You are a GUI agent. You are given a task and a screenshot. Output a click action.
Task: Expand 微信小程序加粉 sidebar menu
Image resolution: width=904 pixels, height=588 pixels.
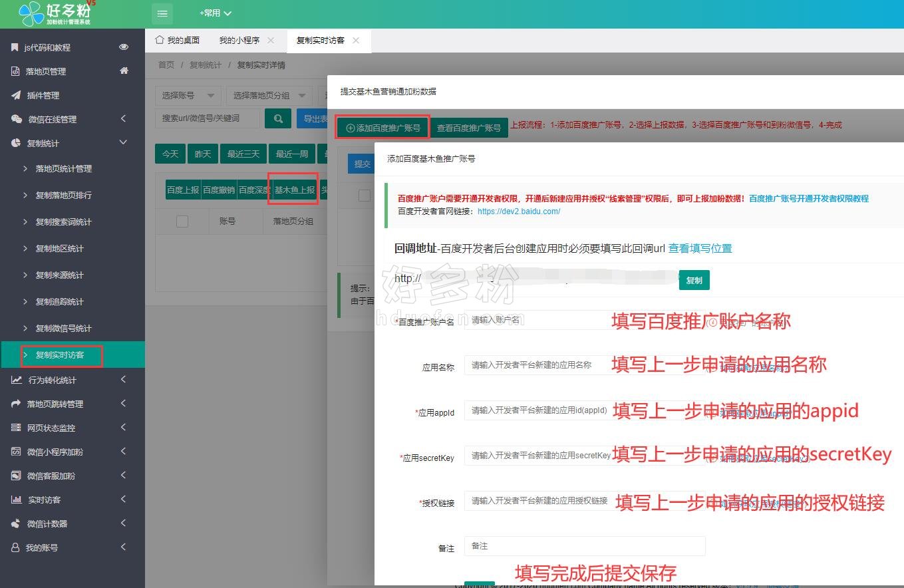pyautogui.click(x=73, y=452)
